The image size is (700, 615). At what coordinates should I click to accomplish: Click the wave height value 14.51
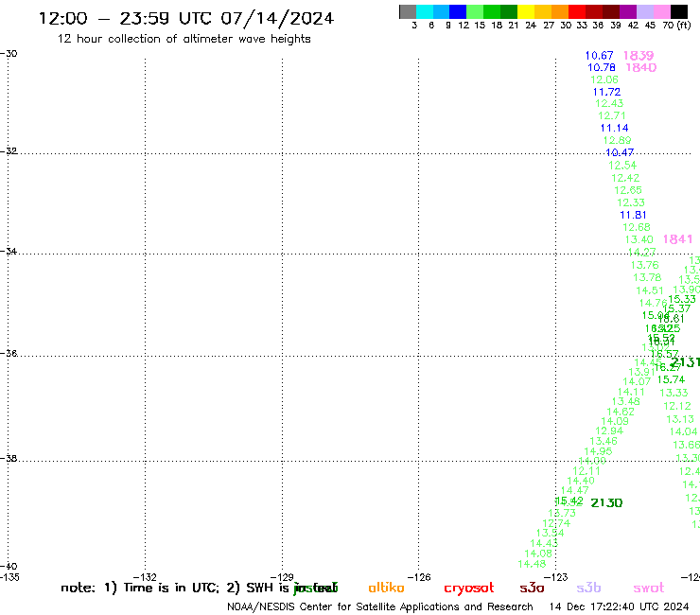[x=650, y=290]
